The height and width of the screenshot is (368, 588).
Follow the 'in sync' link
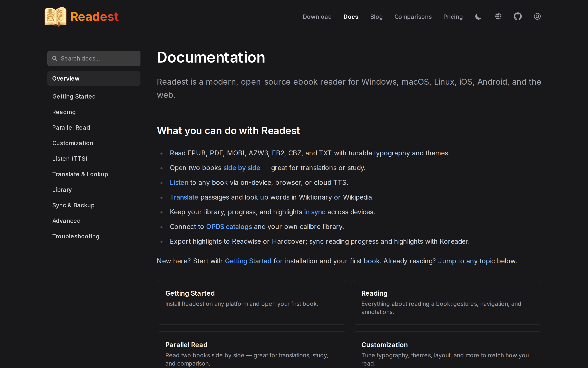pos(315,212)
